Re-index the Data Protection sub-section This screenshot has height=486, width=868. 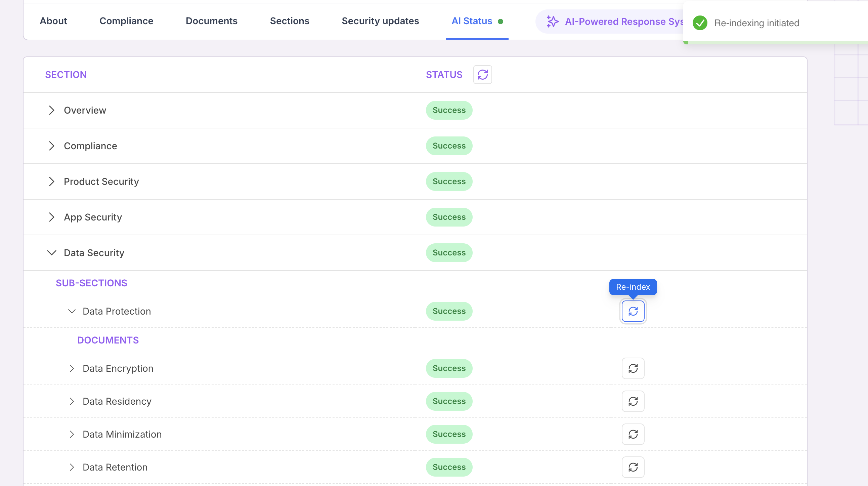coord(633,311)
